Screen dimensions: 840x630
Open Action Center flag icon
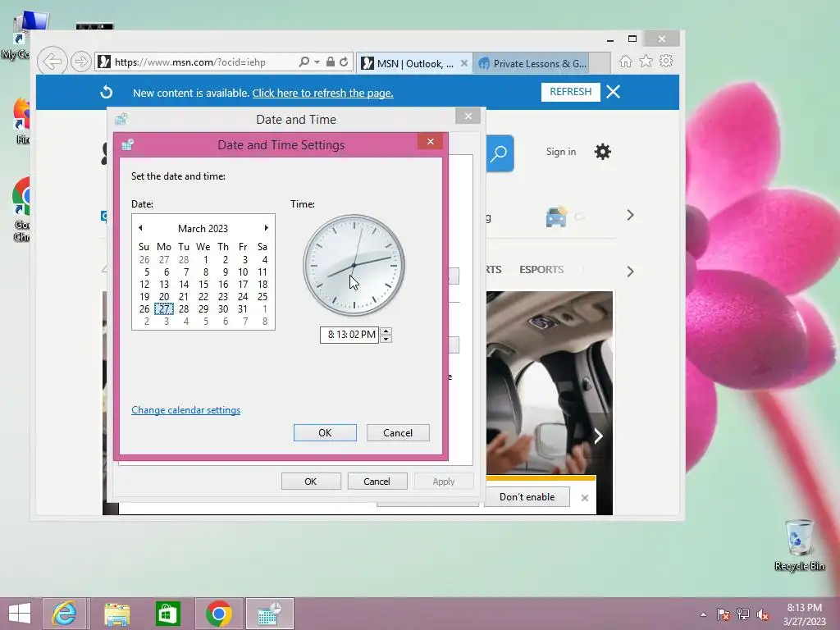click(723, 614)
